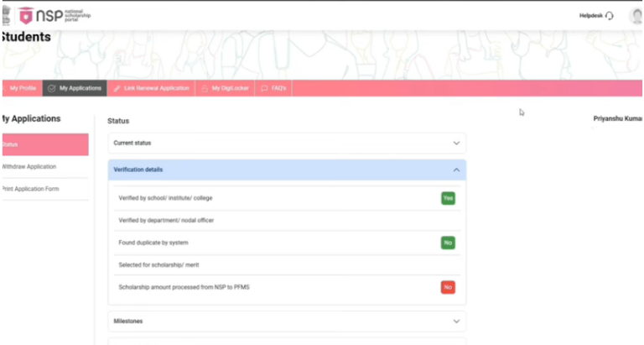This screenshot has height=345, width=644.
Task: Click the government emblem icon
Action: [x=5, y=15]
